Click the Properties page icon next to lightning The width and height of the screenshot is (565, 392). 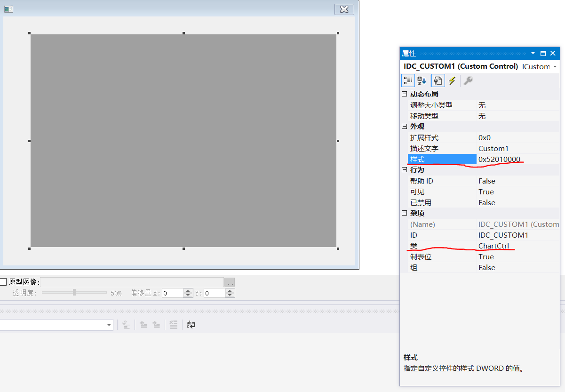(x=438, y=80)
